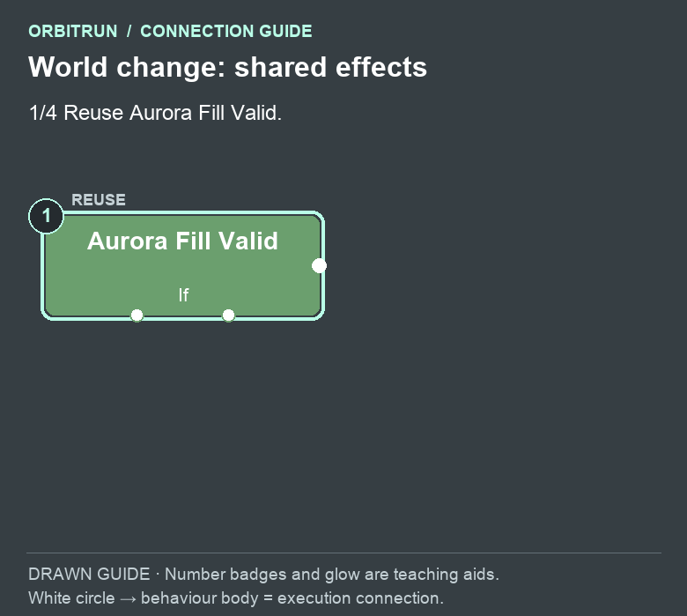Select the left white port below If

click(137, 315)
